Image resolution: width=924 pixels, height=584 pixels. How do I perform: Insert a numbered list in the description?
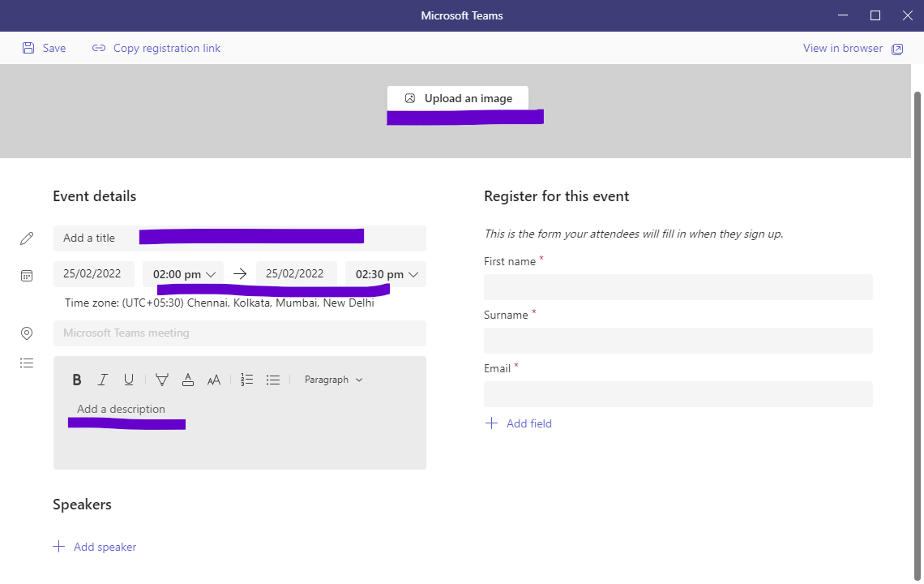(x=246, y=379)
